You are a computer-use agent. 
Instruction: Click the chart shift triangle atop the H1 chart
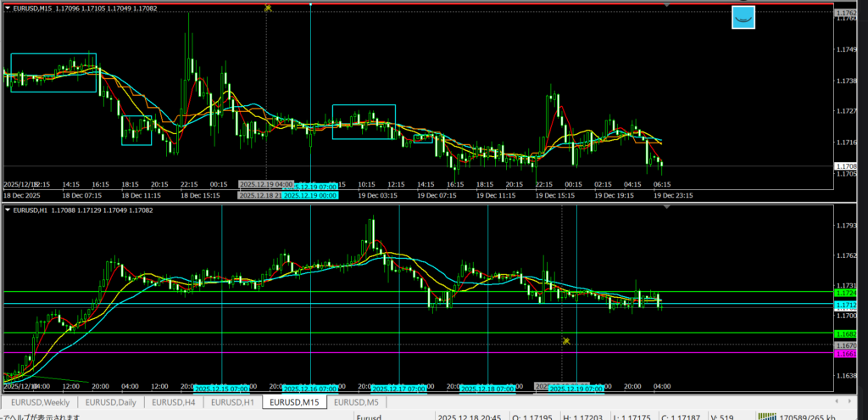click(666, 206)
